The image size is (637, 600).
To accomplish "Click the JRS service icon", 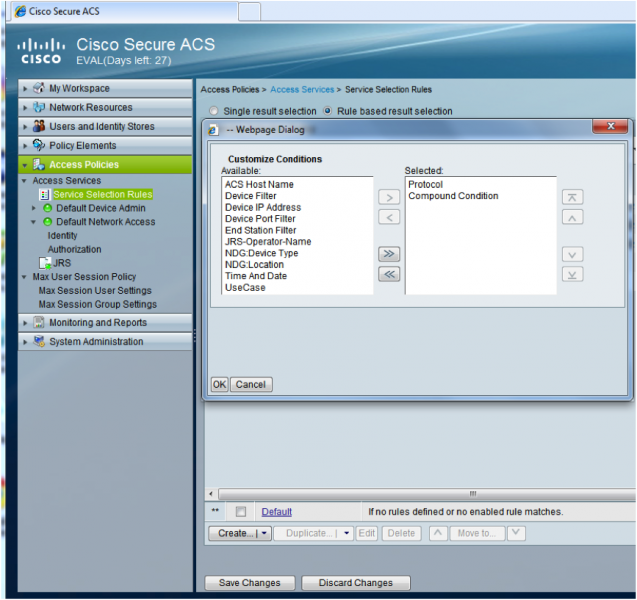I will 45,263.
